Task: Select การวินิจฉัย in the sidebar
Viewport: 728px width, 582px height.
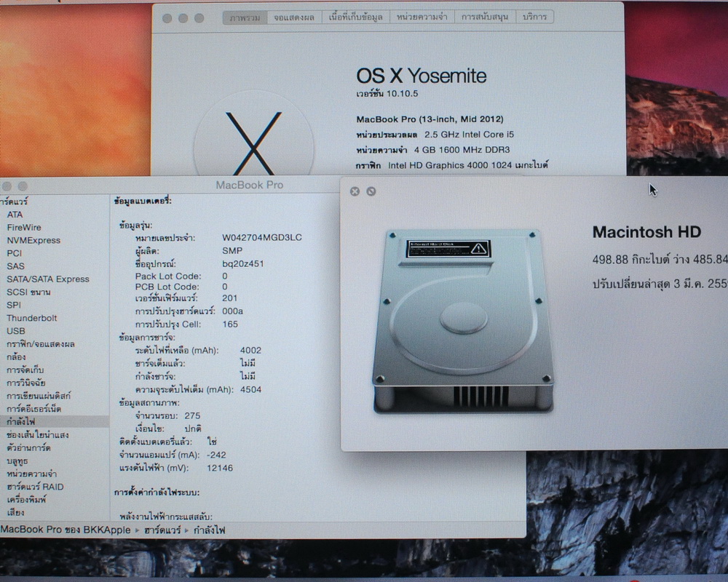Action: [x=25, y=383]
